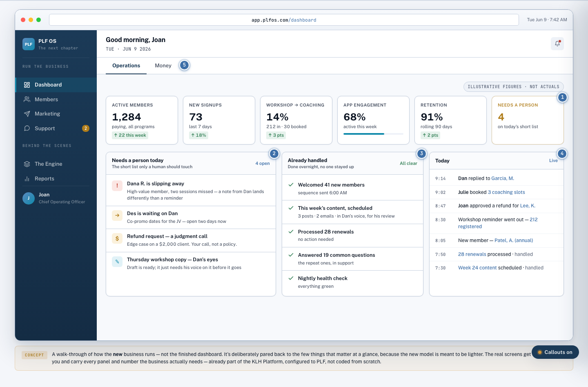Screen dimensions: 588x387
Task: Open Marketing in the sidebar
Action: pos(56,114)
